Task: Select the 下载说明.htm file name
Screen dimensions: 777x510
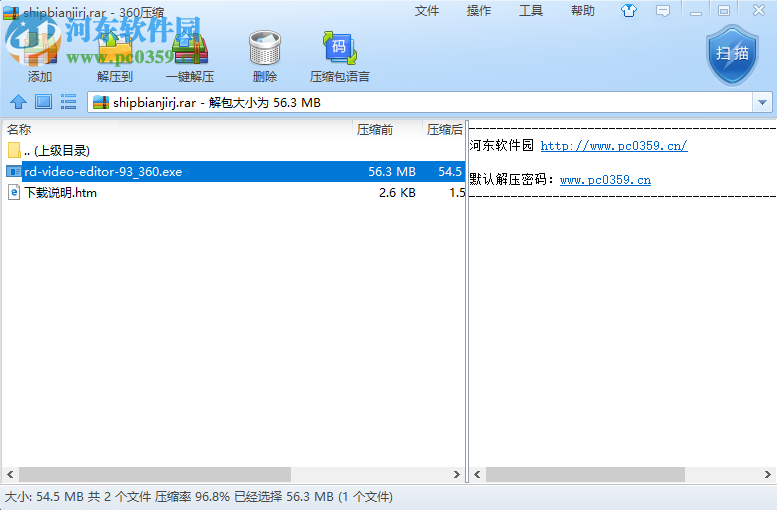Action: click(x=60, y=192)
